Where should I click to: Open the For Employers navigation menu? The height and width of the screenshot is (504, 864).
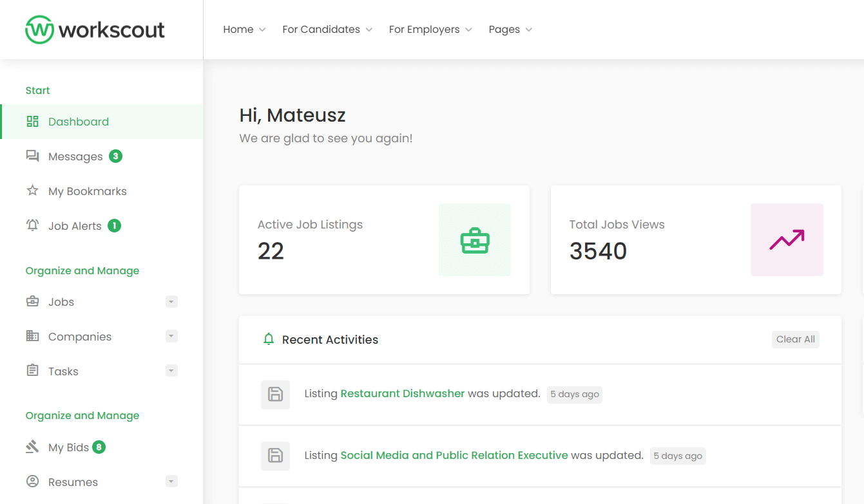[x=430, y=30]
